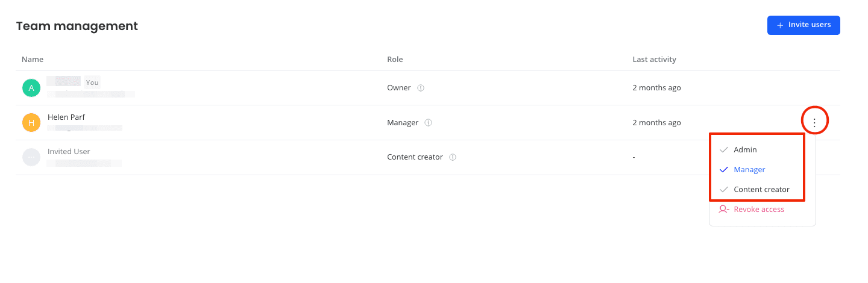Click the checkmark next to Admin
This screenshot has width=868, height=283.
(724, 150)
